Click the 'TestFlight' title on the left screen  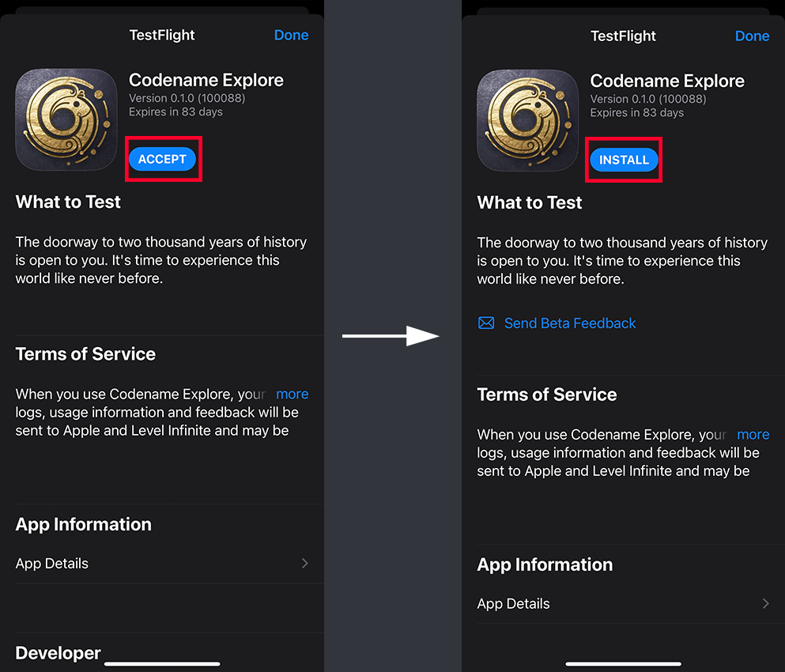click(162, 35)
